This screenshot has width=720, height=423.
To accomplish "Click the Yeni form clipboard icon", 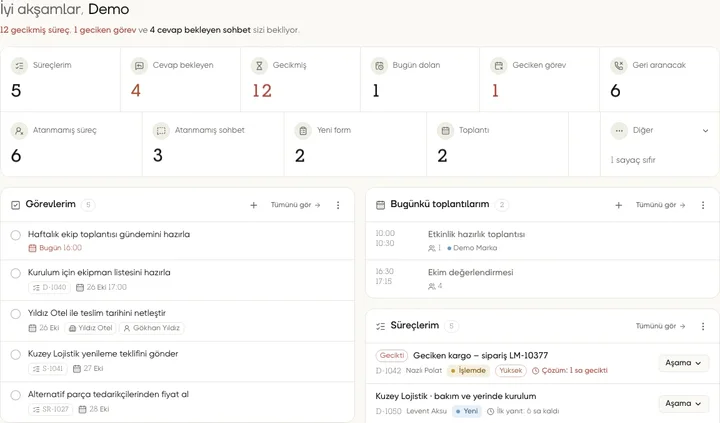I will pos(303,131).
